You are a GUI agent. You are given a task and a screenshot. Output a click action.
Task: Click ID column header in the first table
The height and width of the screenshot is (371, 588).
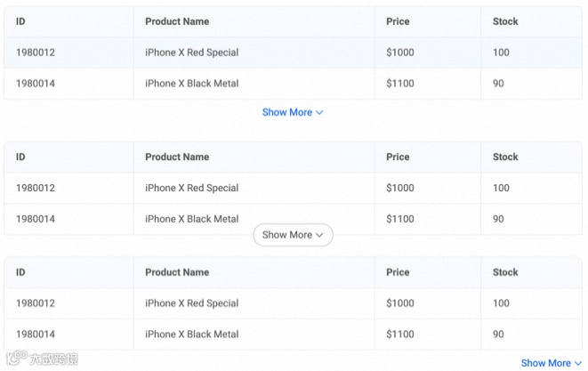20,21
